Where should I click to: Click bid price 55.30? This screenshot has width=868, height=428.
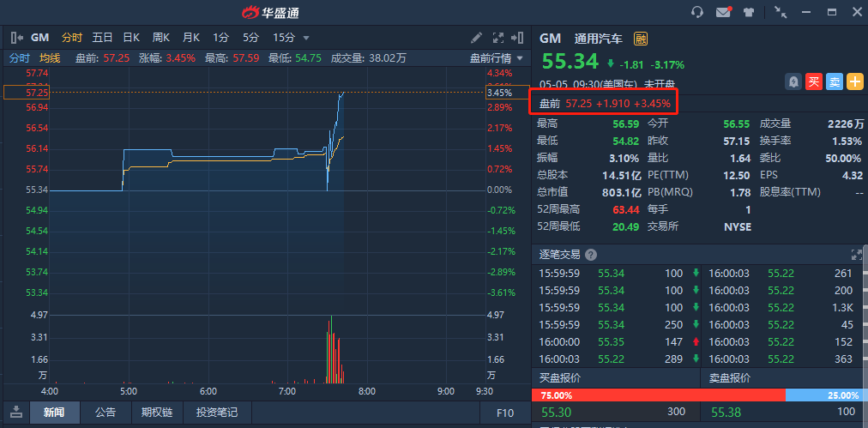557,412
